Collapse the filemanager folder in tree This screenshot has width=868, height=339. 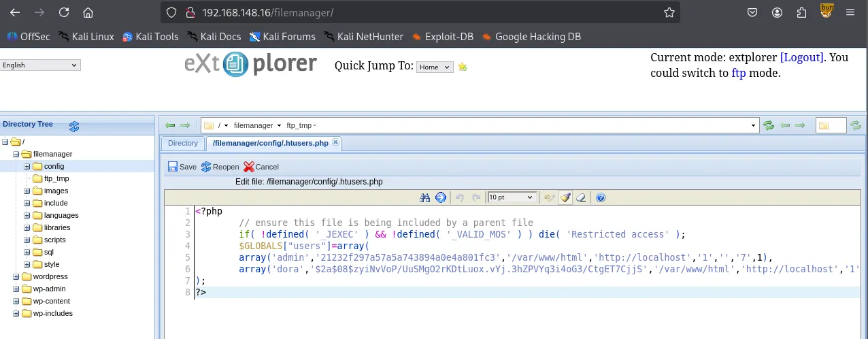click(16, 155)
